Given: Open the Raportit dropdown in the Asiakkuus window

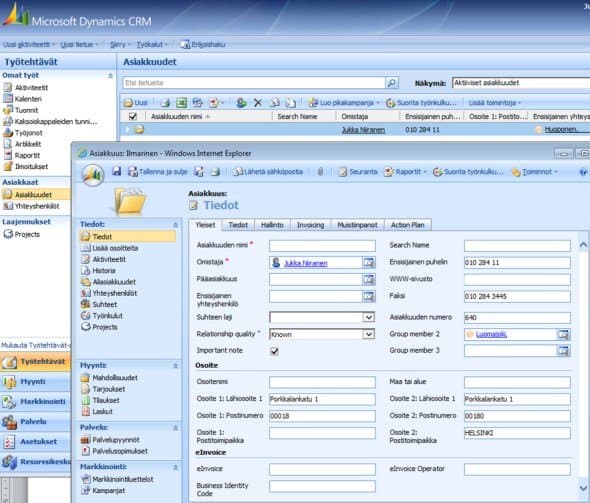Looking at the screenshot, I should point(405,172).
